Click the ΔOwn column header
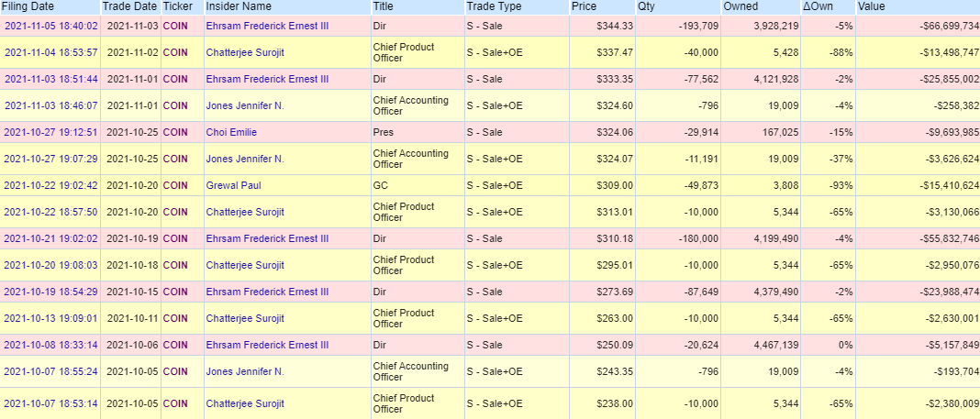Screen dimensions: 980x419 click(819, 6)
